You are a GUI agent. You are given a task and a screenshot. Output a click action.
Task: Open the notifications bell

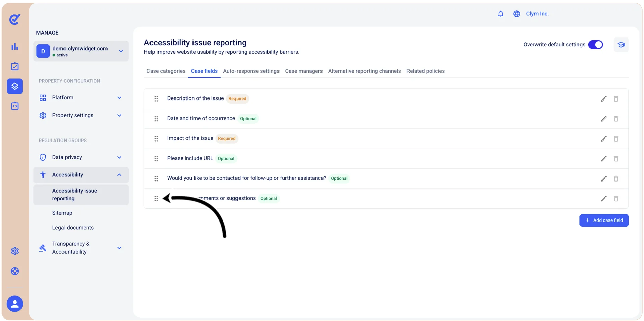pos(500,14)
